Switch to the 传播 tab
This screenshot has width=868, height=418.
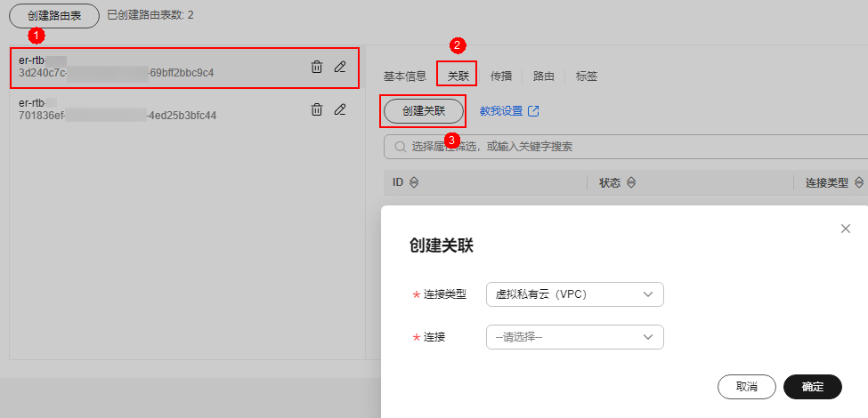(x=501, y=76)
